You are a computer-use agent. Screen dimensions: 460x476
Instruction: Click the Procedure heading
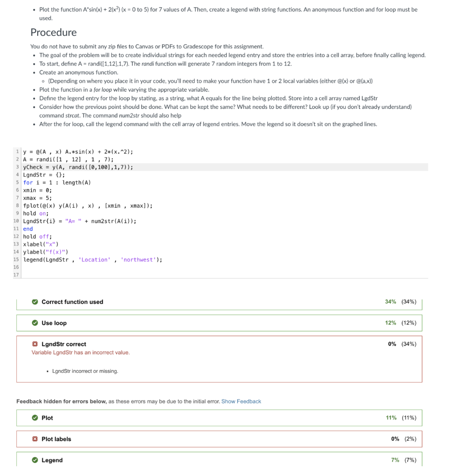point(53,33)
